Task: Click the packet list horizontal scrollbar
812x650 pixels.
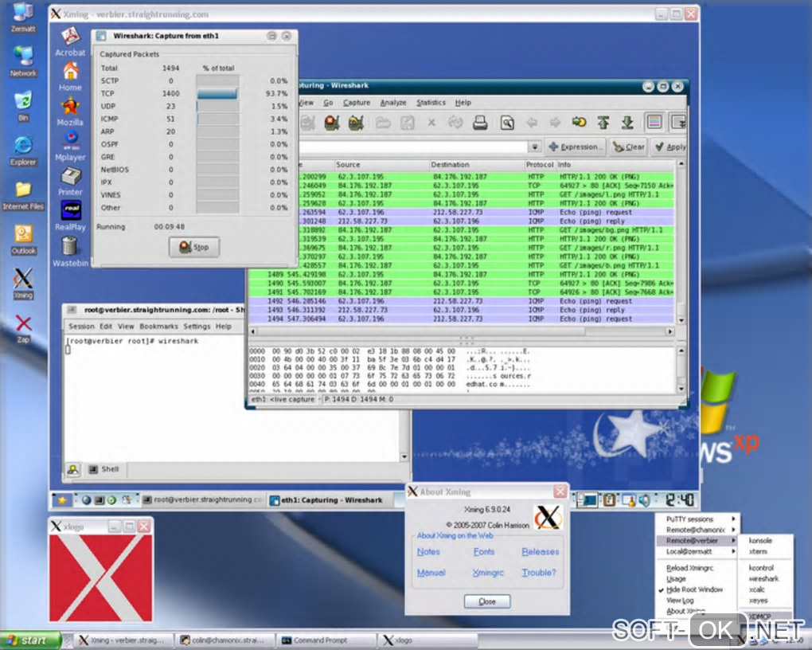Action: (x=463, y=331)
